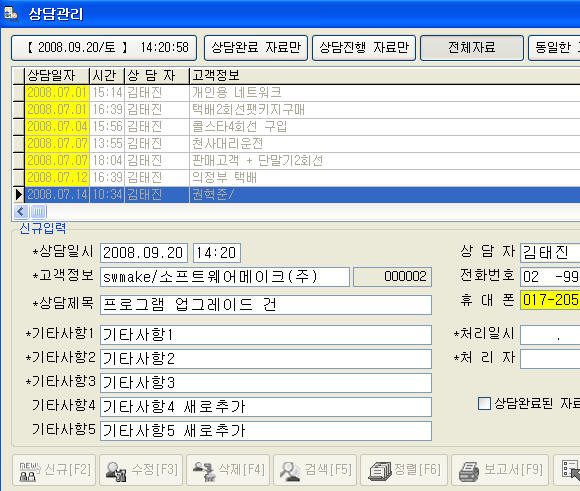This screenshot has height=491, width=580.
Task: Click the 보고서[F9] printer icon
Action: tap(469, 471)
